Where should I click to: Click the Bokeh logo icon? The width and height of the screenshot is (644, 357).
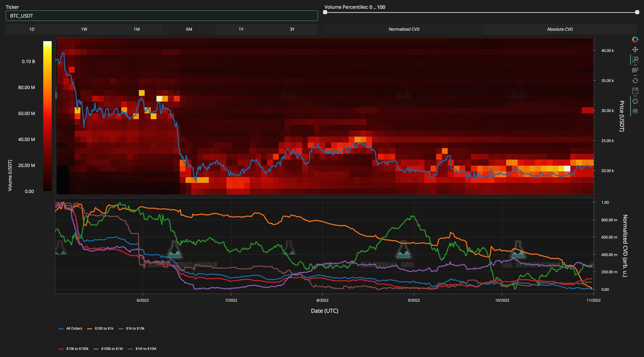coord(635,39)
